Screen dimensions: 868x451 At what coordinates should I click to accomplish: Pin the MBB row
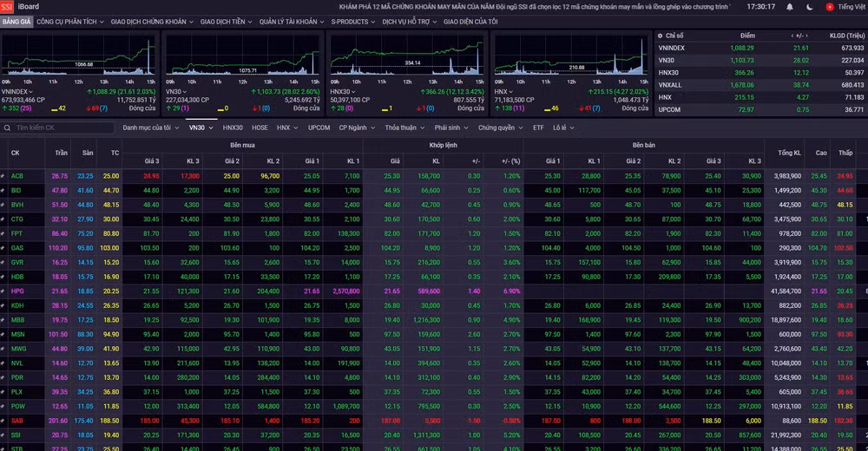[3, 320]
